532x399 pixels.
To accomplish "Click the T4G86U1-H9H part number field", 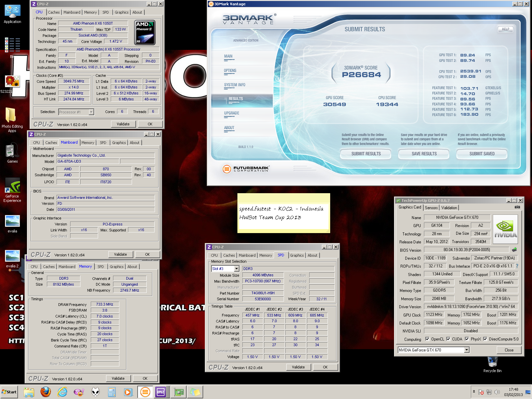I will tap(263, 293).
